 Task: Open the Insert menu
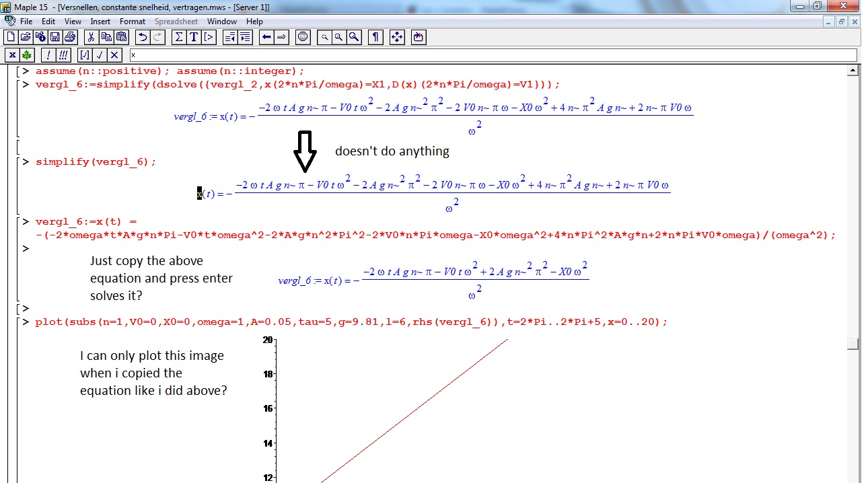(x=100, y=22)
